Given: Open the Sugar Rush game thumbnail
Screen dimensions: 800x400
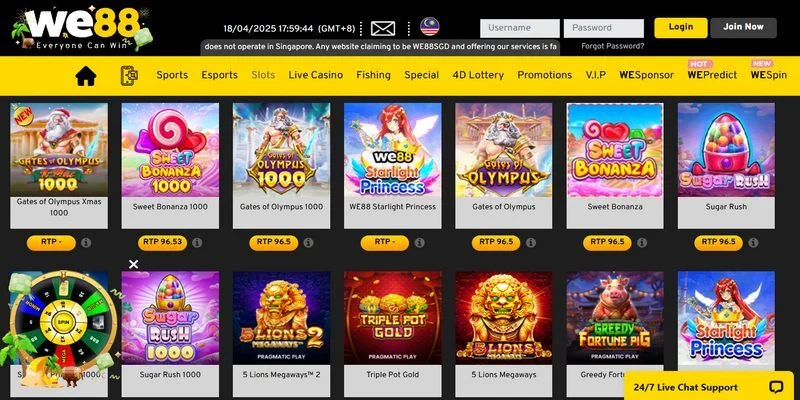Looking at the screenshot, I should (726, 150).
